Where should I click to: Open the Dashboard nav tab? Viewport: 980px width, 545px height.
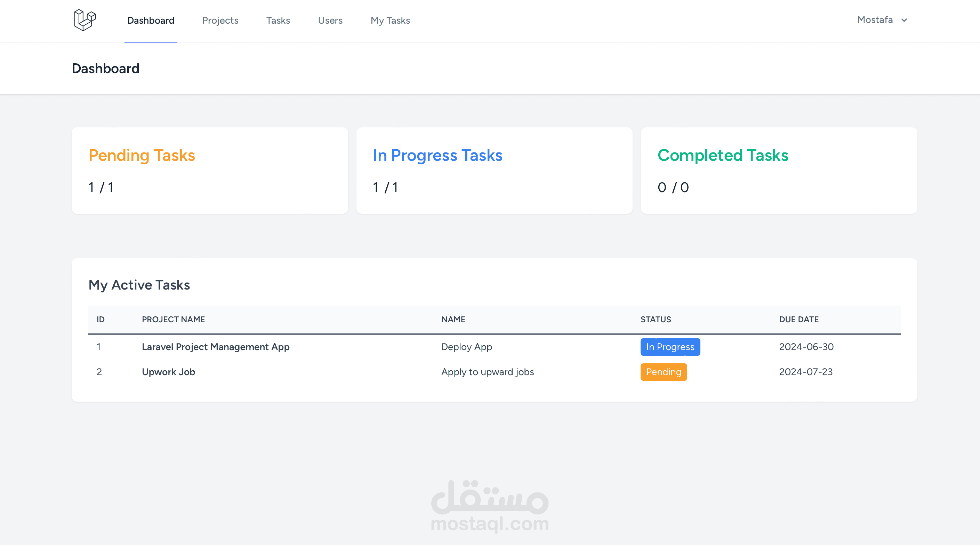[151, 21]
